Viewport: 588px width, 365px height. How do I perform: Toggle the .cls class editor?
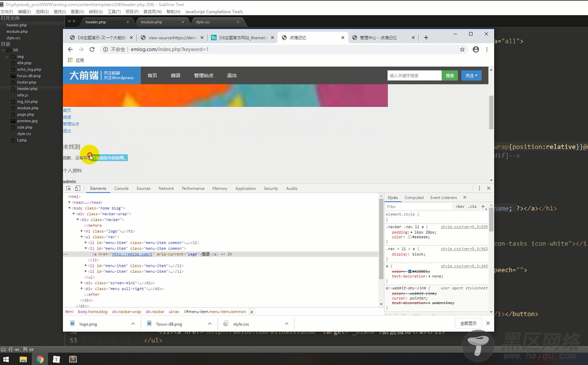(x=472, y=207)
